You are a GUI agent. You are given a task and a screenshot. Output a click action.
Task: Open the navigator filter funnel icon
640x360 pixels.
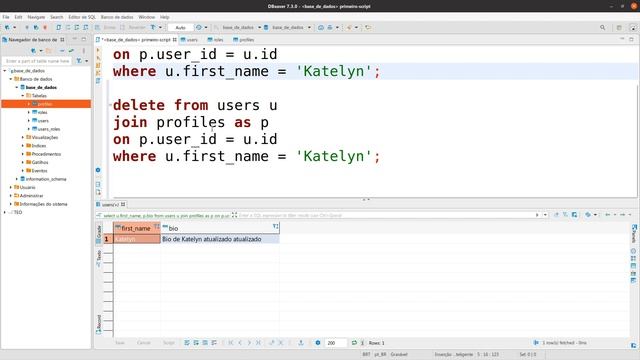click(79, 61)
